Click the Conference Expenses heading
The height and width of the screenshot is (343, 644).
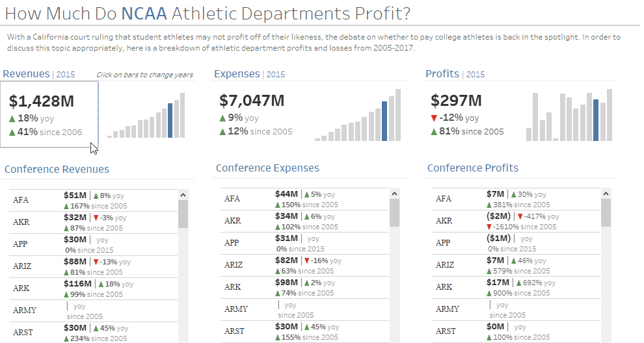click(x=267, y=168)
